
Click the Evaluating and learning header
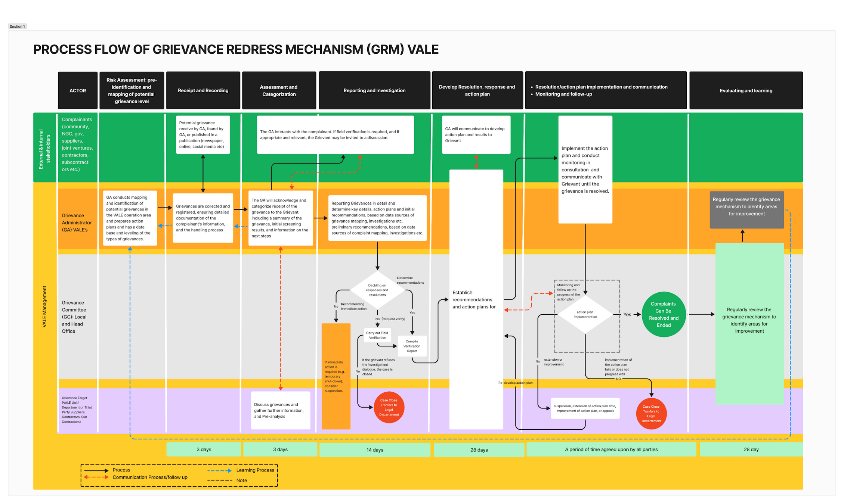[745, 90]
